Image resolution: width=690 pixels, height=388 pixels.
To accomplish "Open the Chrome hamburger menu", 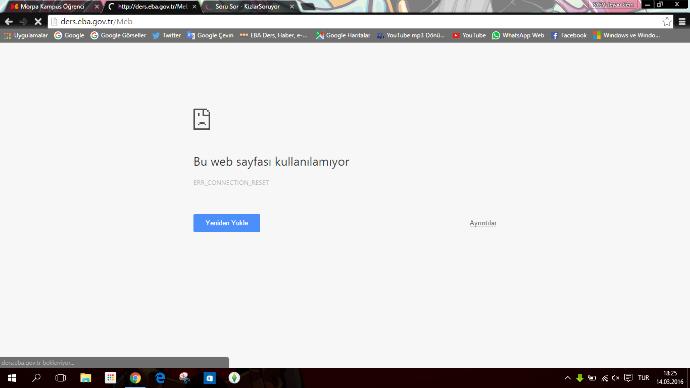I will (682, 22).
